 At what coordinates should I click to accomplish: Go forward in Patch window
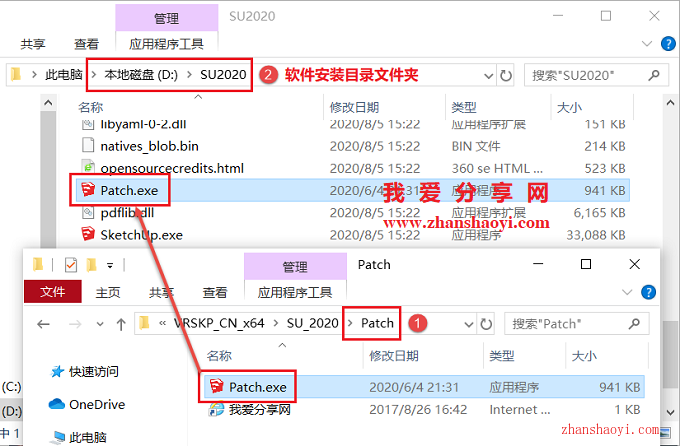(x=75, y=324)
